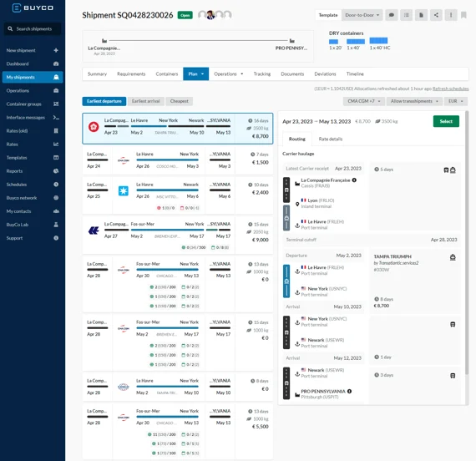Open the Door-to-Door dropdown

pos(362,15)
